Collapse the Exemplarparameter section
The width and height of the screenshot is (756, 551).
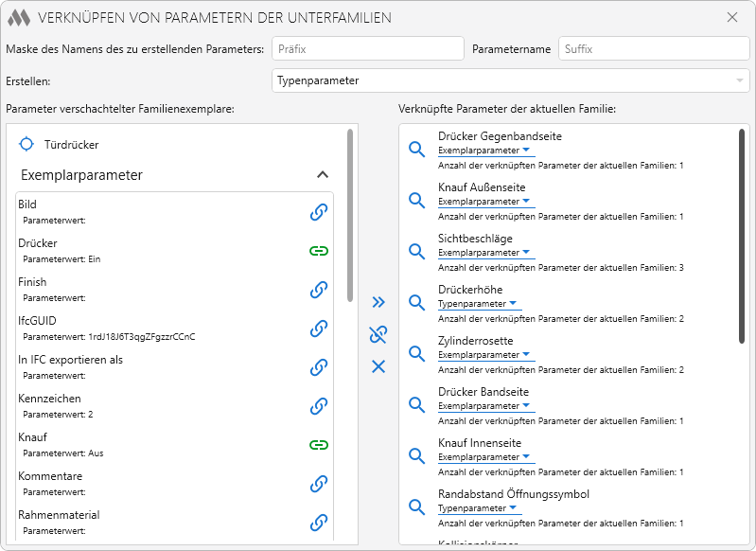tap(323, 175)
